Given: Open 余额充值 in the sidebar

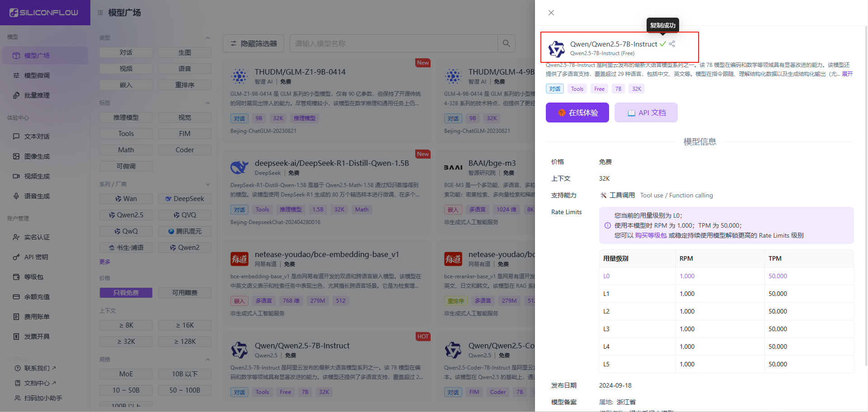Looking at the screenshot, I should [x=37, y=297].
